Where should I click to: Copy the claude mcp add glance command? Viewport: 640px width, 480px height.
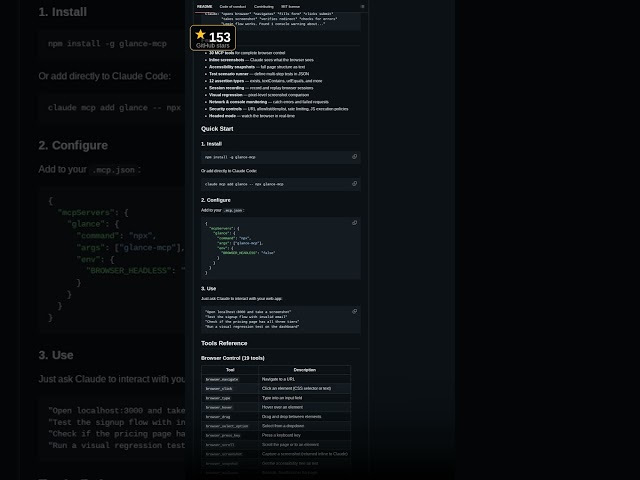point(354,184)
